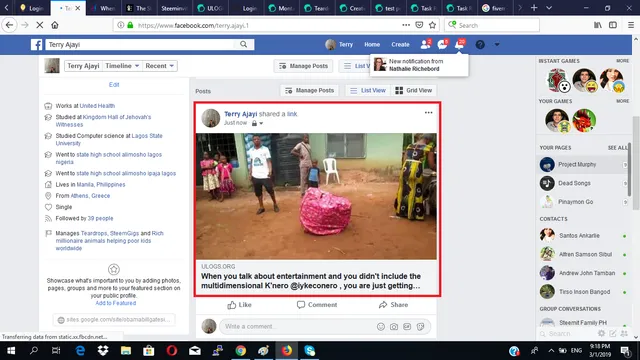This screenshot has width=640, height=360.
Task: Open chat with Tirso Inson Bangod
Action: pos(584,292)
